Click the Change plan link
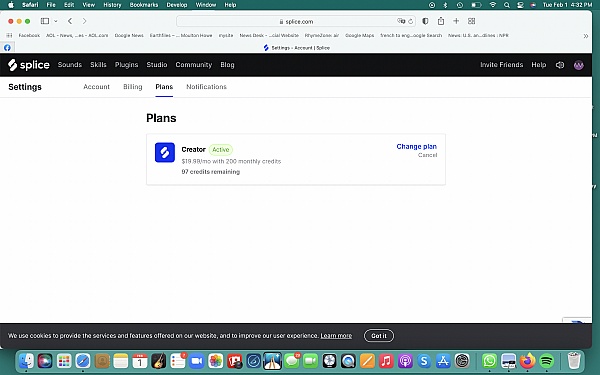600x375 pixels. (416, 147)
